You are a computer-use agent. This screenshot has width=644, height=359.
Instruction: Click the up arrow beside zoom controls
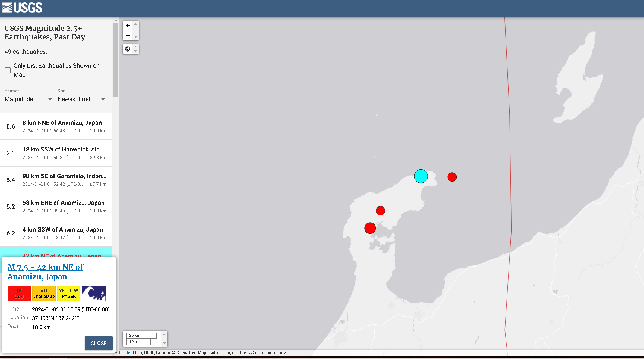pyautogui.click(x=136, y=24)
